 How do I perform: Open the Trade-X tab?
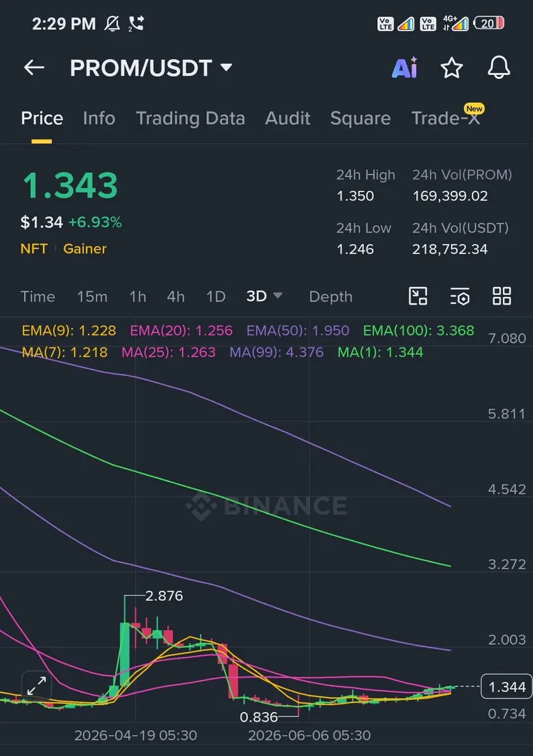[x=446, y=118]
